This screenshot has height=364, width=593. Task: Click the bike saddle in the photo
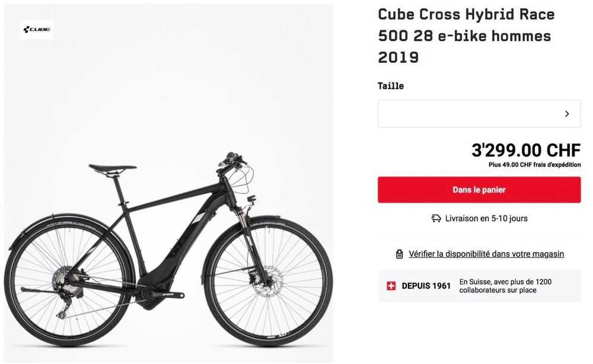coord(112,168)
